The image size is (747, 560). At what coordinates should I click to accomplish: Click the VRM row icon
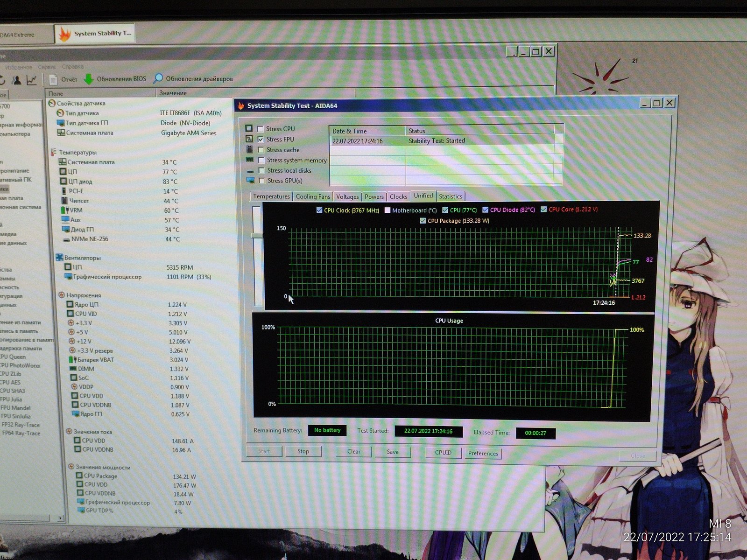pos(65,210)
